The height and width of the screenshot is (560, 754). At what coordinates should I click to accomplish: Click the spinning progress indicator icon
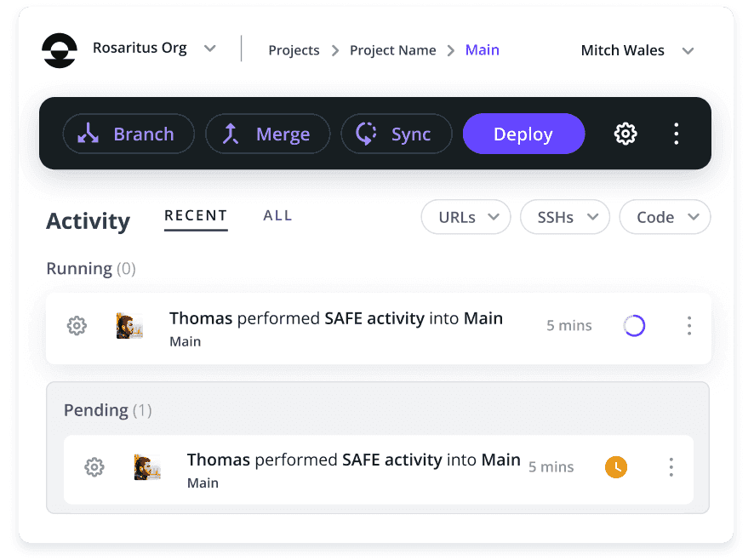634,326
